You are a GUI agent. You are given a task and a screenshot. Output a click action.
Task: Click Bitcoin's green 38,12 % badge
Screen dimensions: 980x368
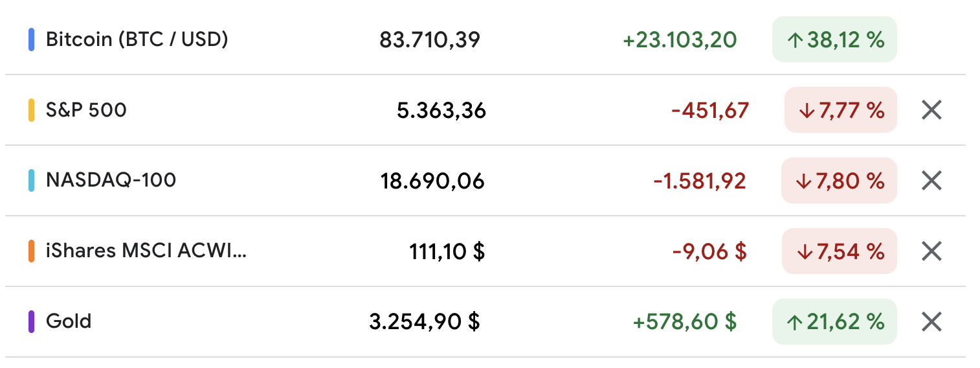(834, 40)
